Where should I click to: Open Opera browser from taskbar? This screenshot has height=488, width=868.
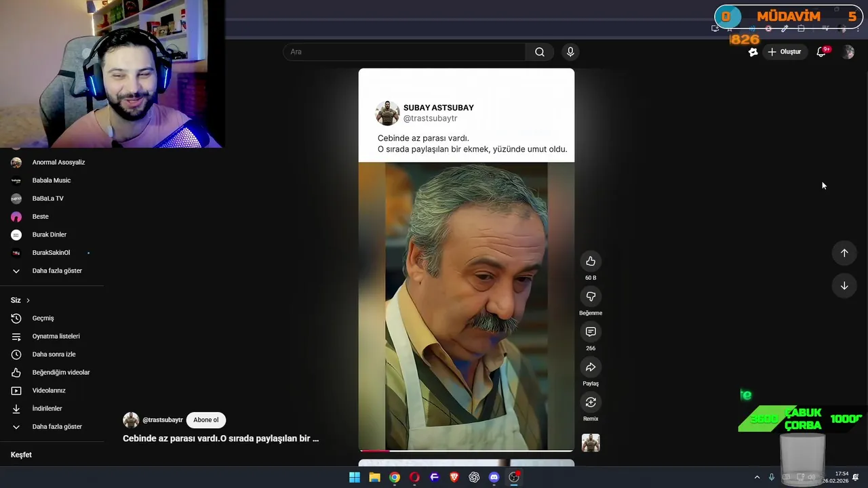point(414,477)
